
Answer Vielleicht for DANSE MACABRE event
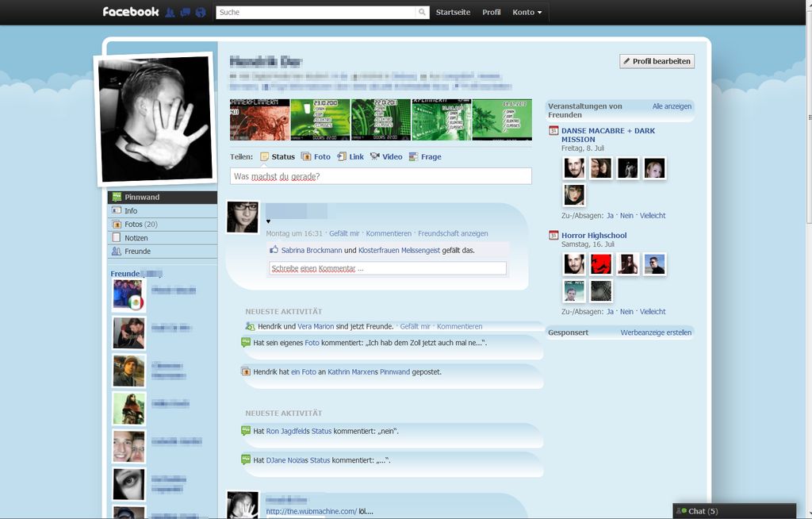tap(653, 215)
